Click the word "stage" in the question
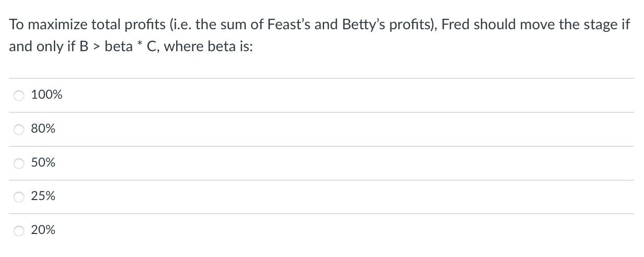The height and width of the screenshot is (257, 644). pos(597,25)
